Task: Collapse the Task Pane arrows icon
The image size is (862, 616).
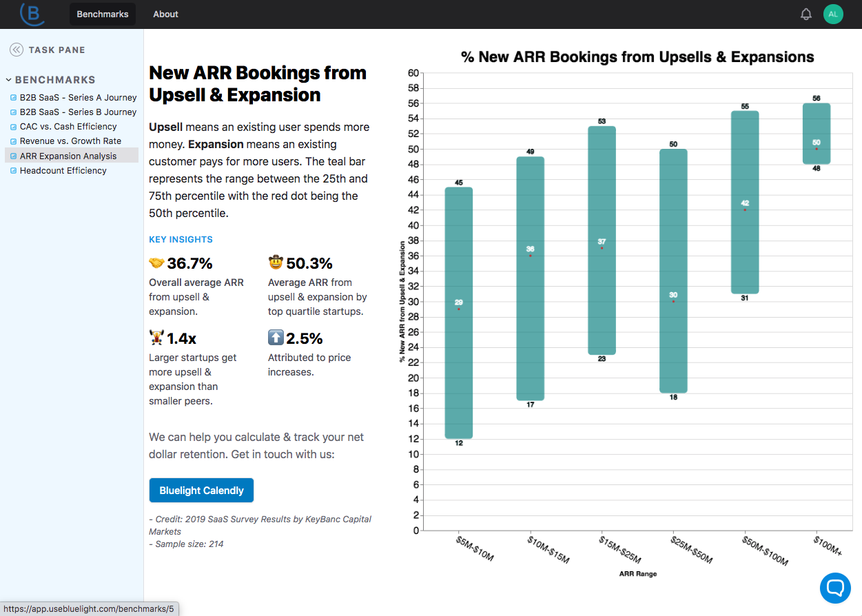Action: click(x=16, y=50)
